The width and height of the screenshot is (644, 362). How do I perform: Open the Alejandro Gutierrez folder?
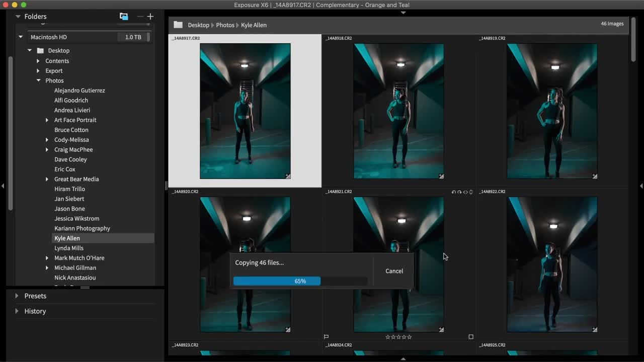pyautogui.click(x=79, y=90)
